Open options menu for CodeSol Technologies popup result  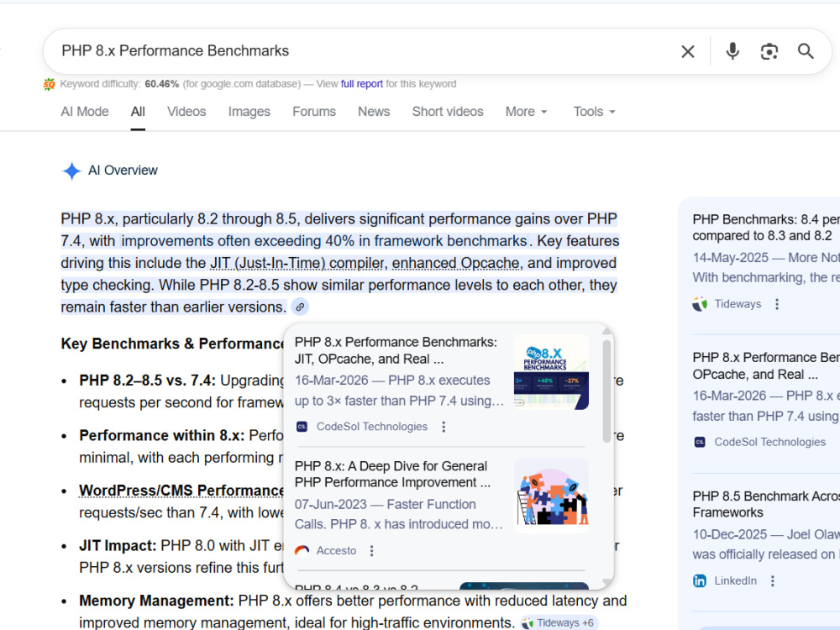click(x=443, y=427)
